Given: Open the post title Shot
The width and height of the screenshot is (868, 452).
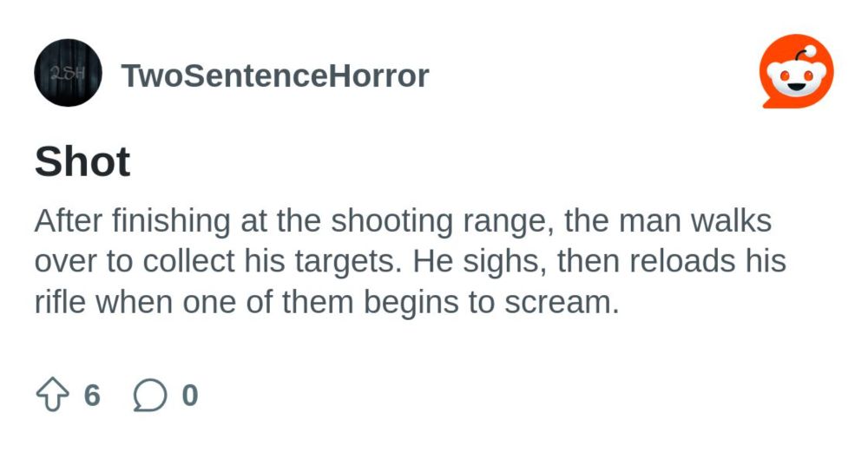Looking at the screenshot, I should click(82, 161).
